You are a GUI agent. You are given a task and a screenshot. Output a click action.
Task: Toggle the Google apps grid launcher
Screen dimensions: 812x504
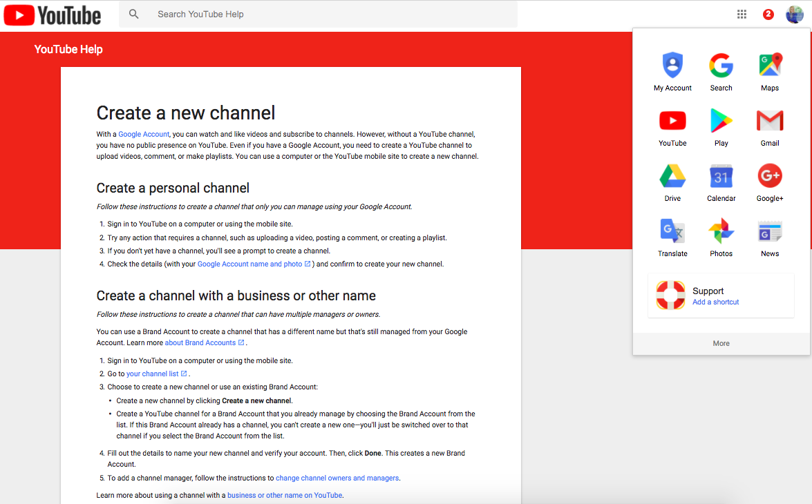(742, 14)
